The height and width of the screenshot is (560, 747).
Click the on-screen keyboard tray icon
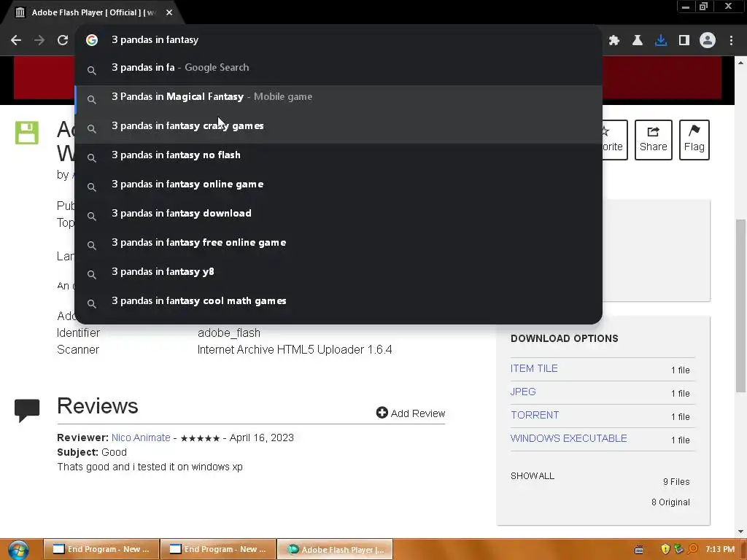click(639, 550)
